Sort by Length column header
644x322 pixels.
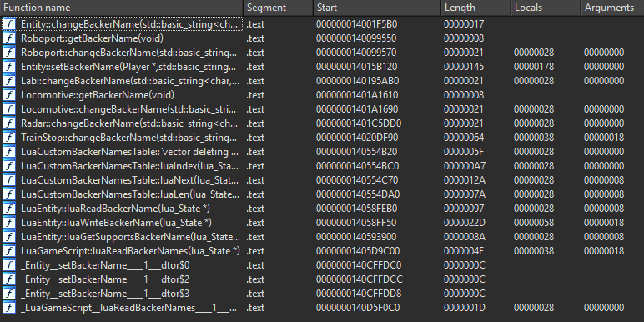coord(475,8)
